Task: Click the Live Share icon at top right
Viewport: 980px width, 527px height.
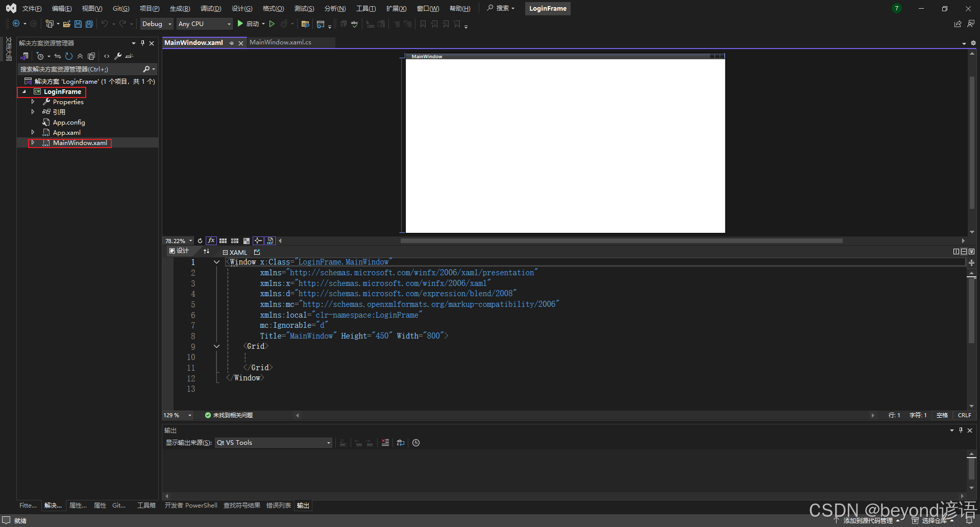Action: (958, 24)
